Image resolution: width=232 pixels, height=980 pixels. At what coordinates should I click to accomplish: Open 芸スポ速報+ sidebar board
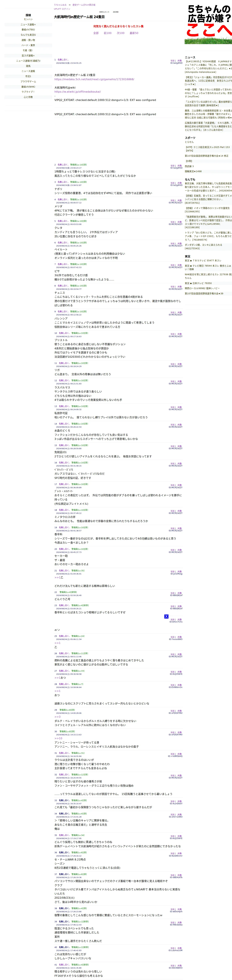coord(28,56)
